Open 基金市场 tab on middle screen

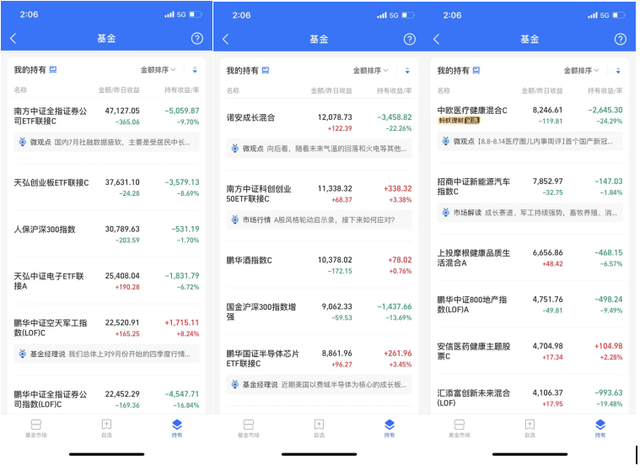249,429
